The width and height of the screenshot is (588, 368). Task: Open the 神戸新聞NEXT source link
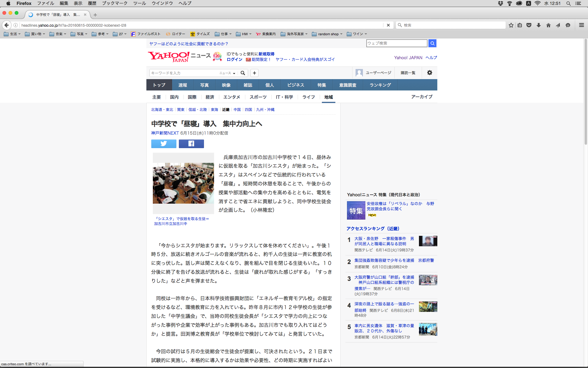(x=165, y=133)
